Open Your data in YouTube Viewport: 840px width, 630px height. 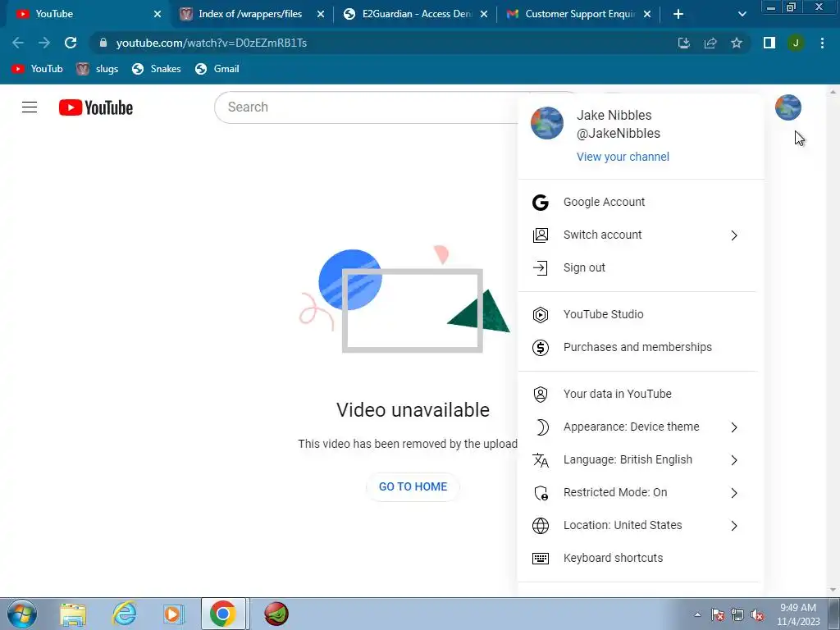click(641, 395)
